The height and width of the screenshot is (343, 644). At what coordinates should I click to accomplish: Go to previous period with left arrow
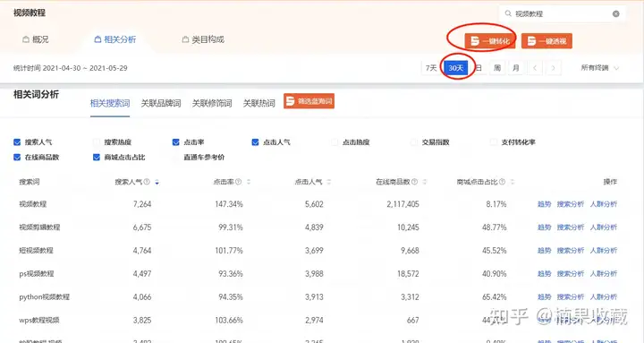coord(535,68)
